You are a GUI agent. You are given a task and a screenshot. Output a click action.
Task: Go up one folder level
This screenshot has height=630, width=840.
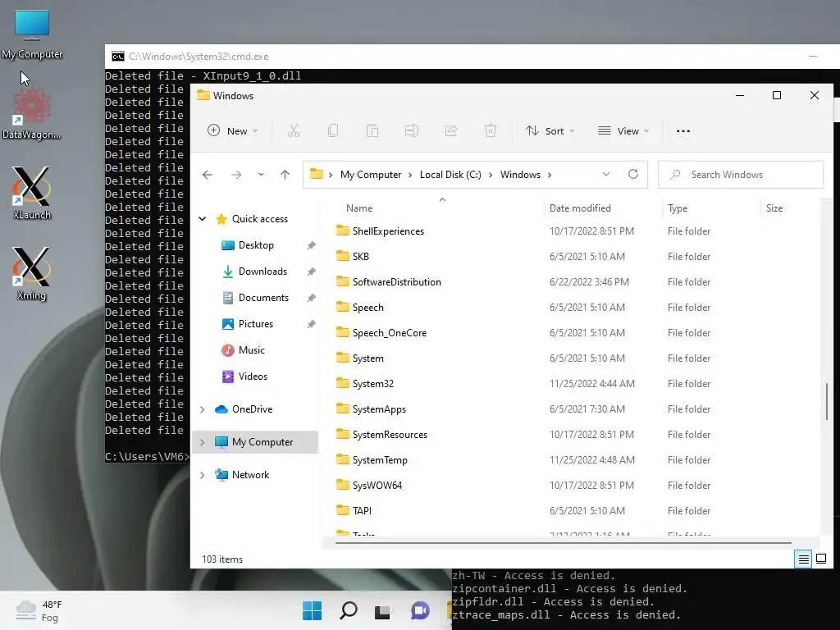285,175
